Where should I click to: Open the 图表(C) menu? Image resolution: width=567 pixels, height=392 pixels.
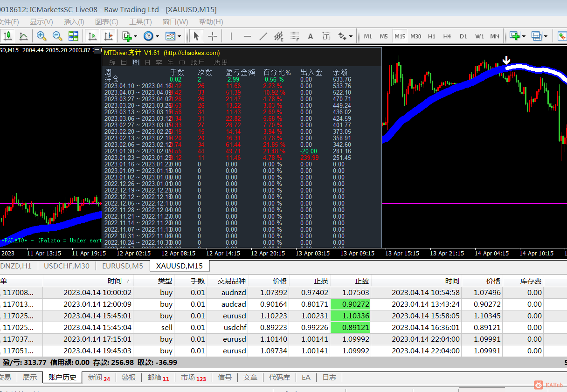106,22
